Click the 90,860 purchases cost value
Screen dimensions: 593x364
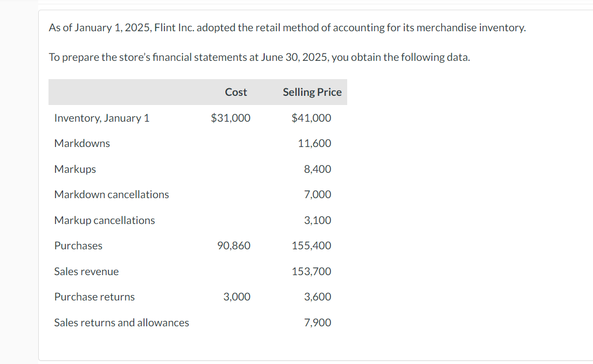pos(233,246)
